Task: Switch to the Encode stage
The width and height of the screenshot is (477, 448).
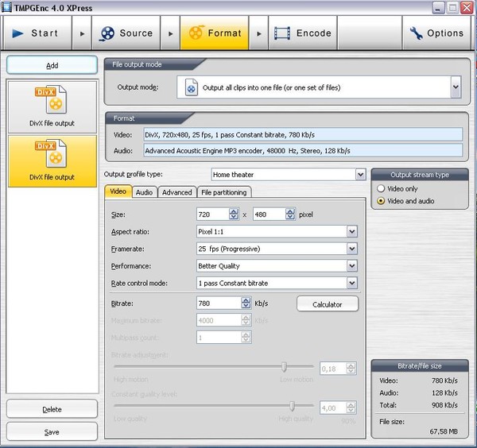Action: [303, 33]
